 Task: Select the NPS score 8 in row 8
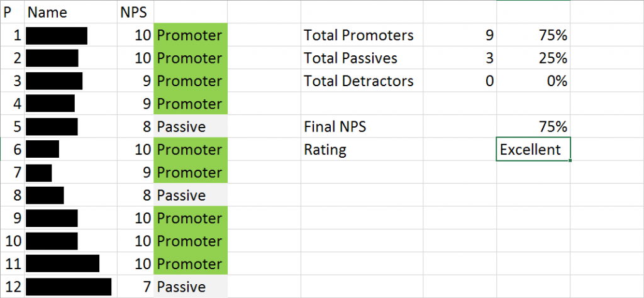point(136,195)
